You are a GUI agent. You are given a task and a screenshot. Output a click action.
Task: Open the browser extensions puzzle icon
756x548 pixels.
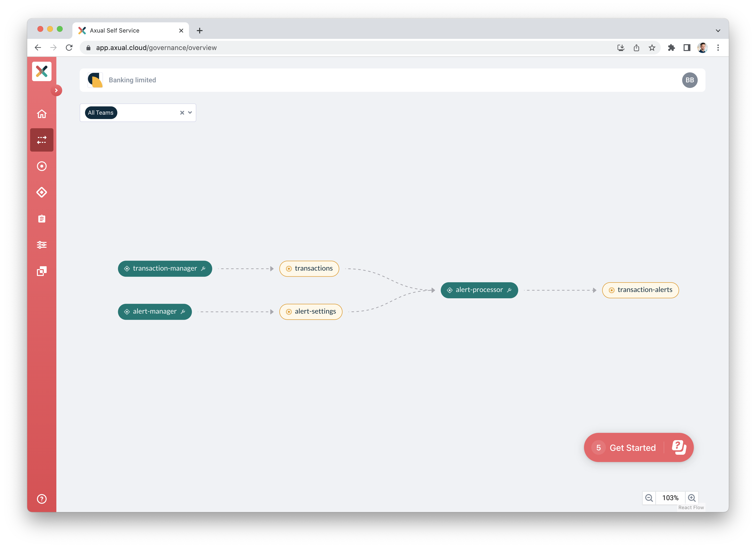point(671,48)
